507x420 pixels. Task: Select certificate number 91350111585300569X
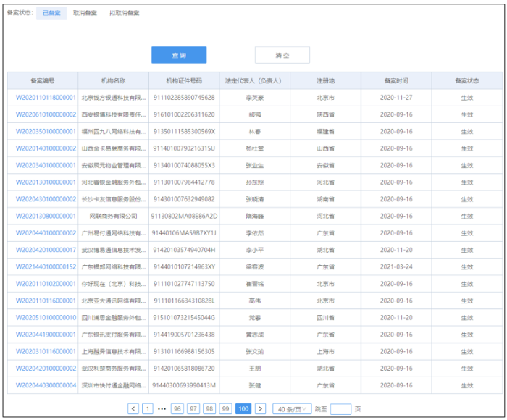tap(184, 131)
